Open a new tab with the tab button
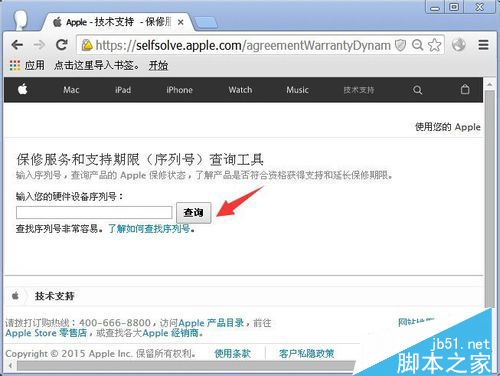The image size is (500, 376). [206, 23]
